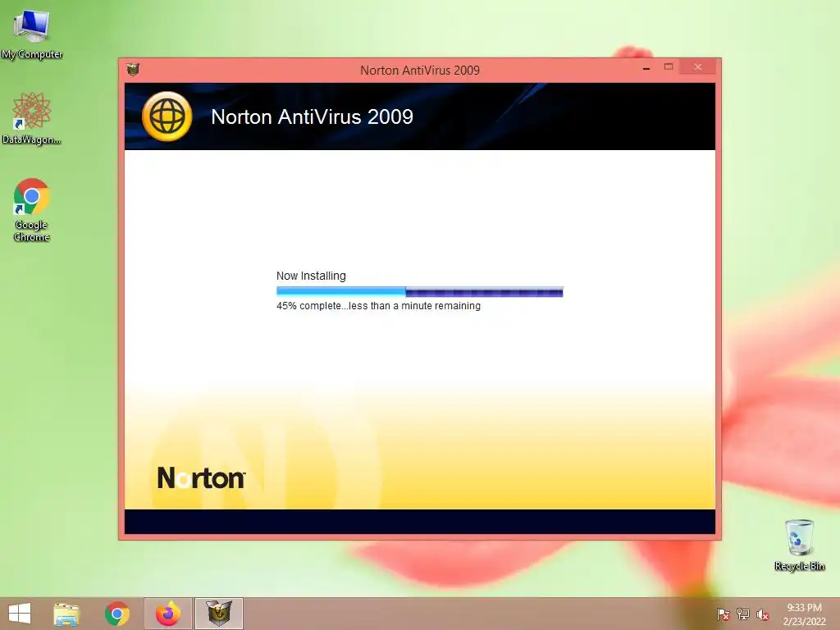Click the Norton wordmark at bottom left

202,478
